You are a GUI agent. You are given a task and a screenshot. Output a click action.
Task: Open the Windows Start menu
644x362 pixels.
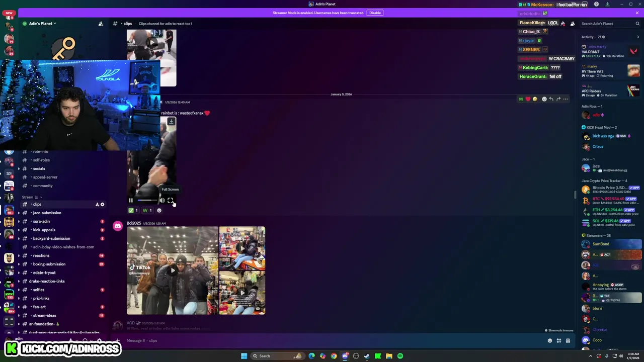(244, 356)
